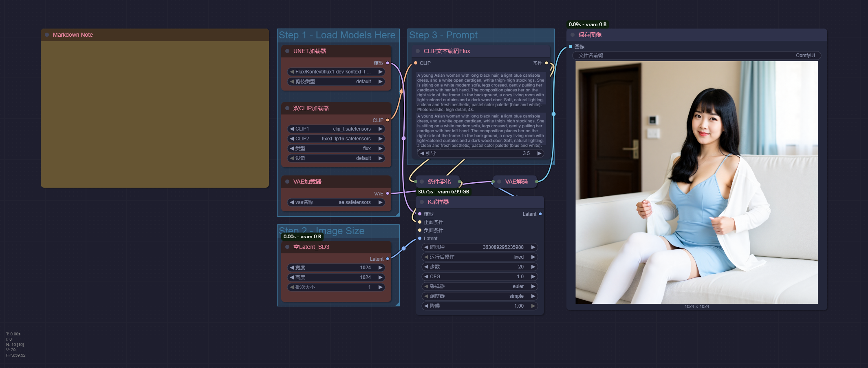868x368 pixels.
Task: Adjust the 降噪 value control
Action: (x=479, y=306)
